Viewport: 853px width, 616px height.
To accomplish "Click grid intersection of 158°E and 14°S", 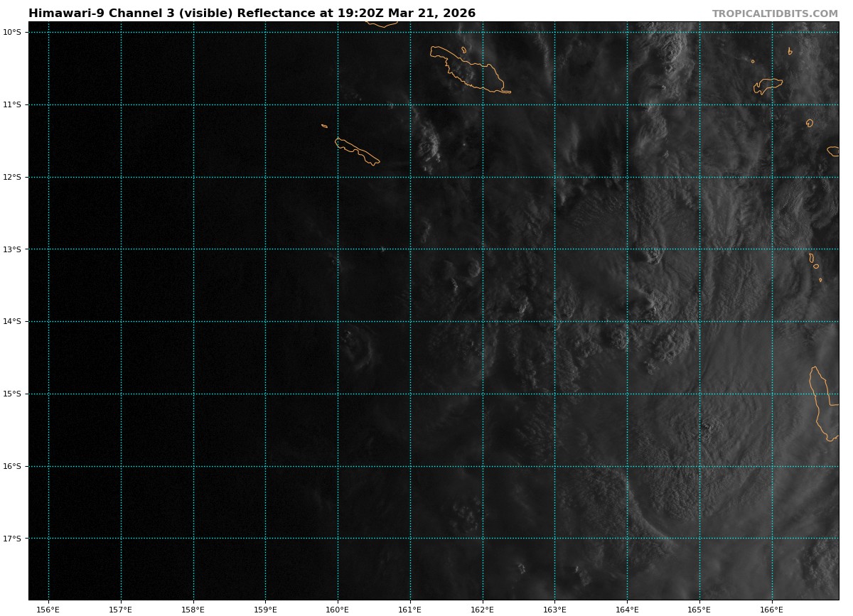I will [193, 322].
